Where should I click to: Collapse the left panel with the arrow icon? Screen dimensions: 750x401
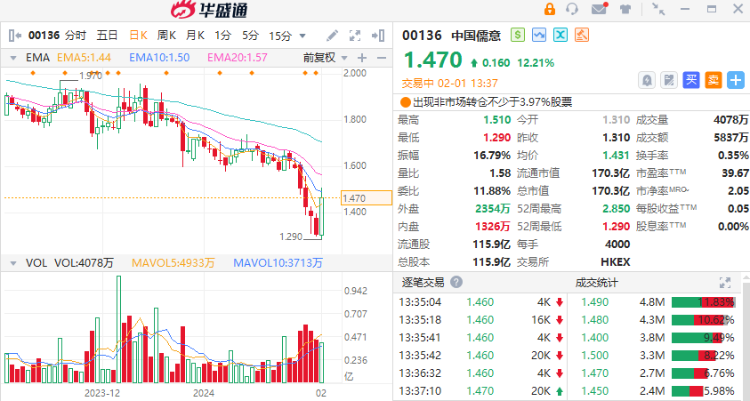(x=14, y=35)
